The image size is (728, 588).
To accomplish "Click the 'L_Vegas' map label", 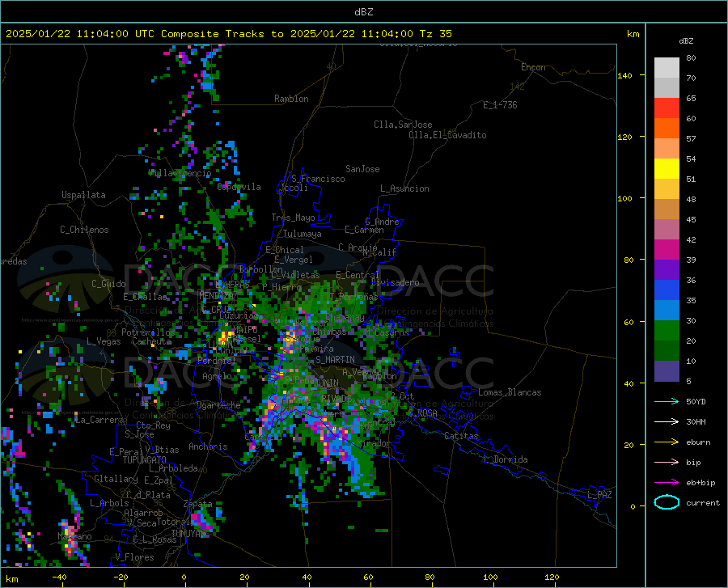I will click(x=104, y=341).
